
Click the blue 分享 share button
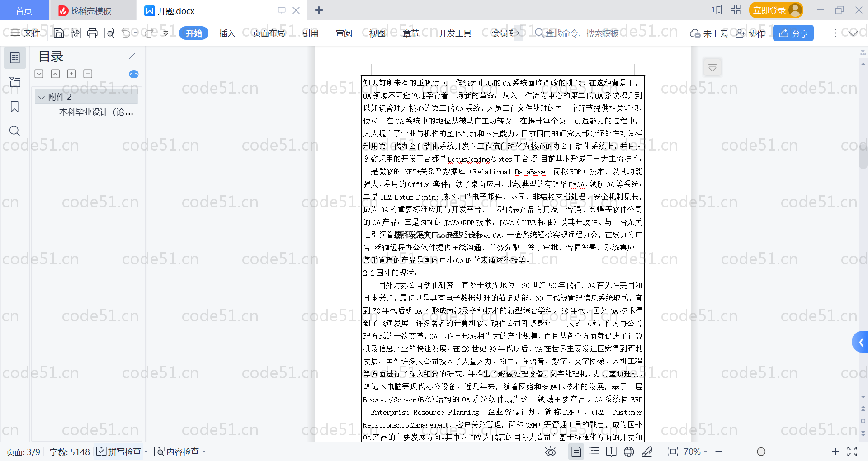793,33
